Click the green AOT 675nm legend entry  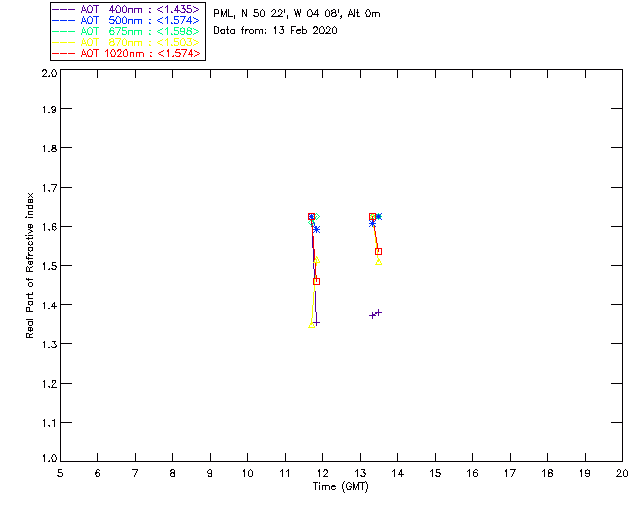point(126,31)
